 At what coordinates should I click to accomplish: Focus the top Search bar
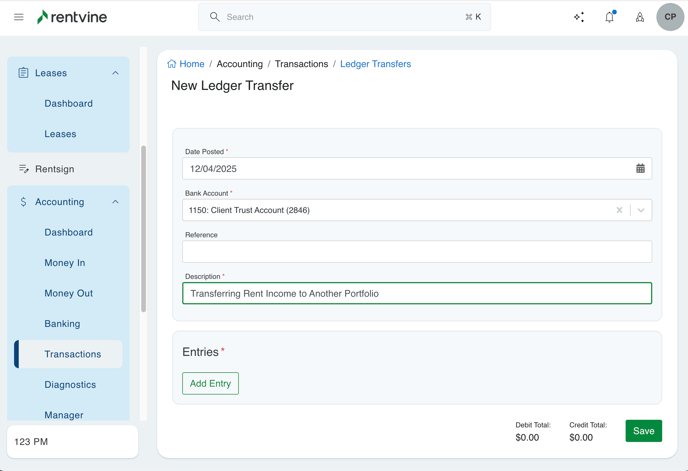(x=344, y=17)
